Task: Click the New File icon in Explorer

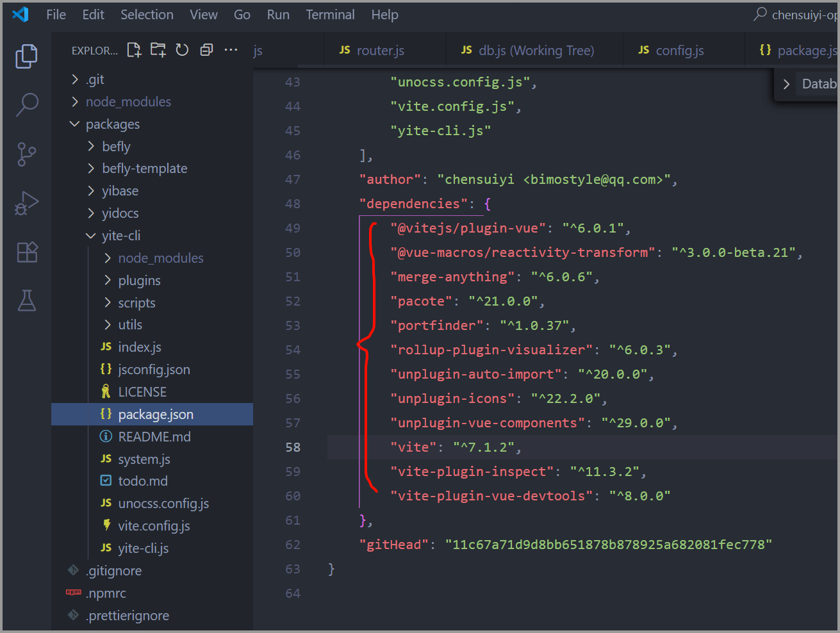Action: (x=134, y=50)
